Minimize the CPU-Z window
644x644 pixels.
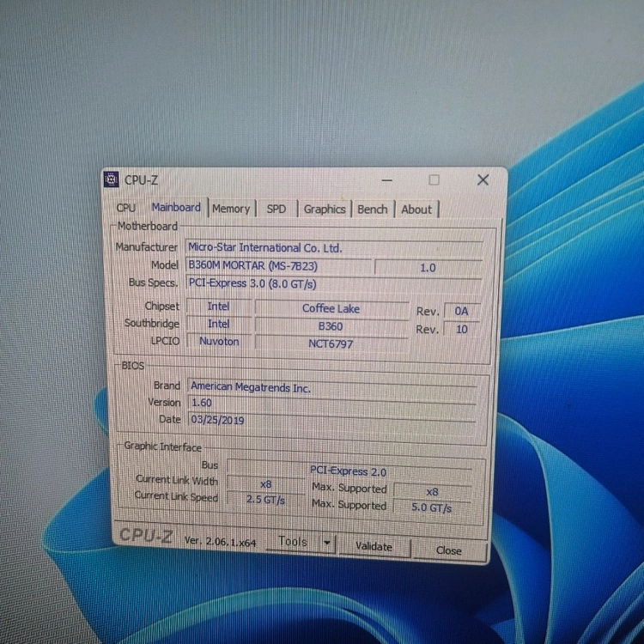click(x=387, y=180)
